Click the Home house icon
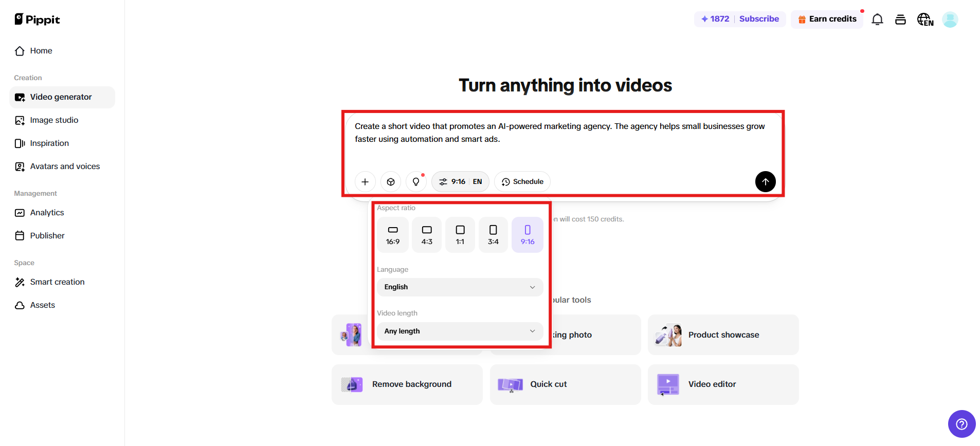The image size is (980, 446). [20, 51]
